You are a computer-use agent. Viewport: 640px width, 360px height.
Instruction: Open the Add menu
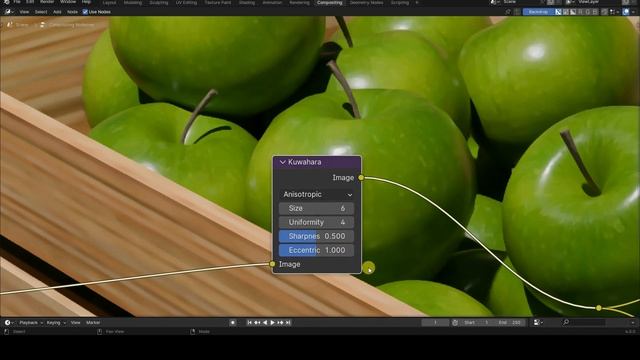pos(57,12)
